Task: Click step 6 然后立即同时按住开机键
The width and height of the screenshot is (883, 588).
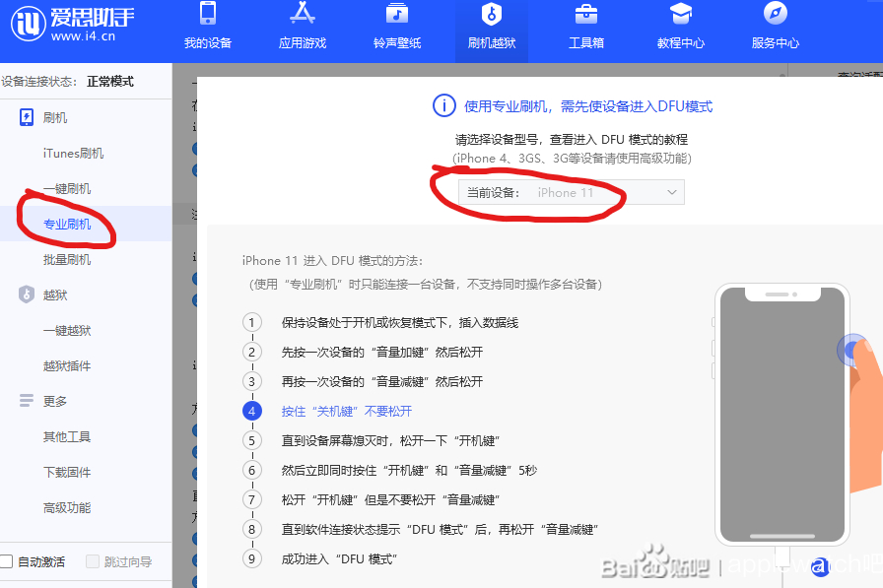Action: pyautogui.click(x=409, y=471)
